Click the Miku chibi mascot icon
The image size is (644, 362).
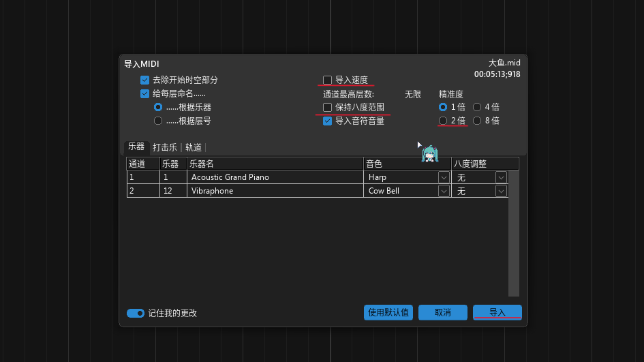point(429,153)
